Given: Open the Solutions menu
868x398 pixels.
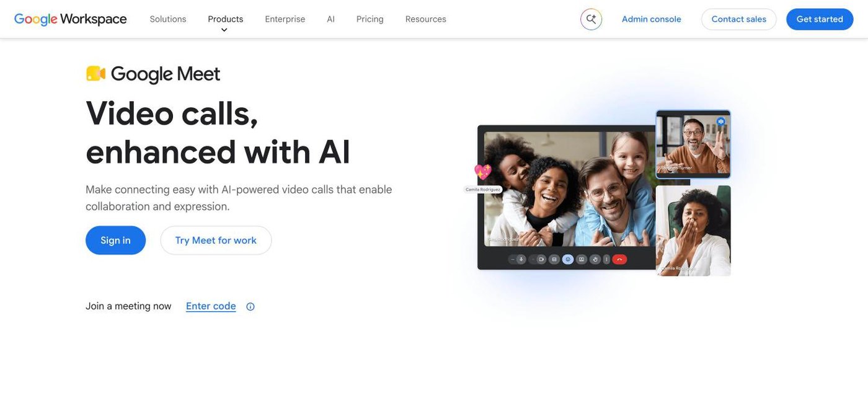Looking at the screenshot, I should coord(168,19).
